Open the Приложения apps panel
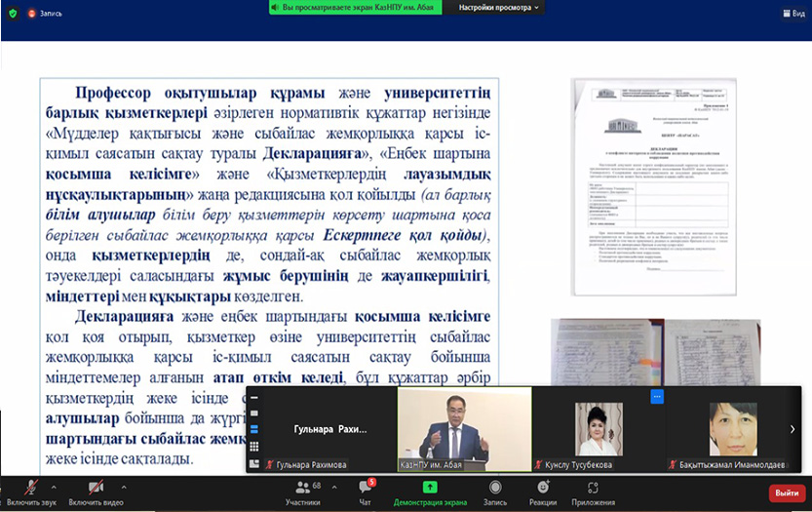This screenshot has width=812, height=512. (593, 487)
